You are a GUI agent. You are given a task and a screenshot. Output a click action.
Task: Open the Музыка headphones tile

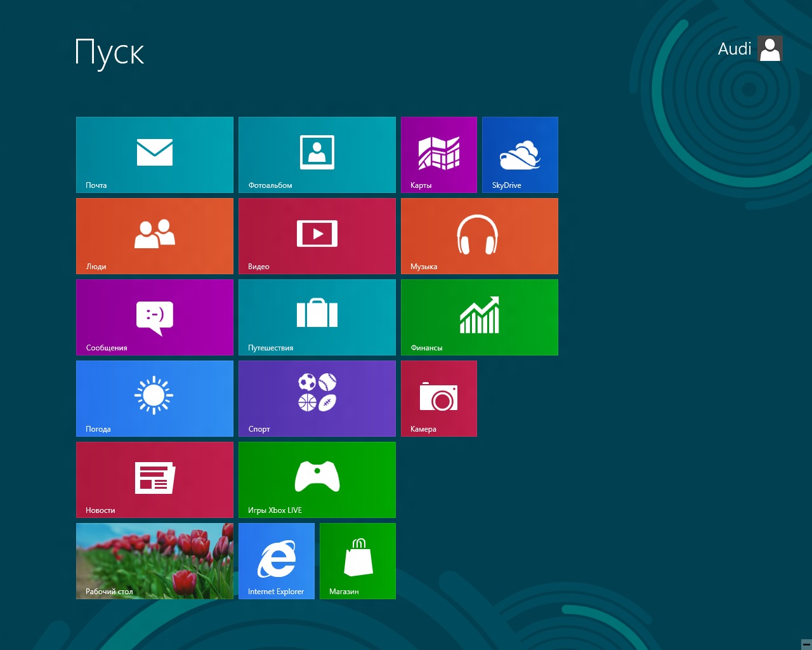pos(480,236)
